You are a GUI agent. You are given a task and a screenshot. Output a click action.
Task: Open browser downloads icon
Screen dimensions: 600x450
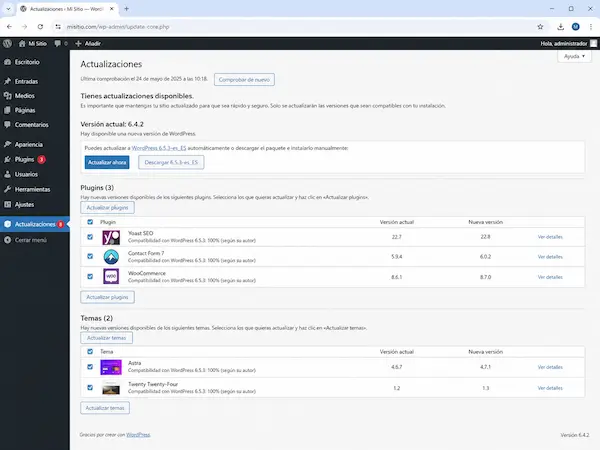tap(560, 27)
